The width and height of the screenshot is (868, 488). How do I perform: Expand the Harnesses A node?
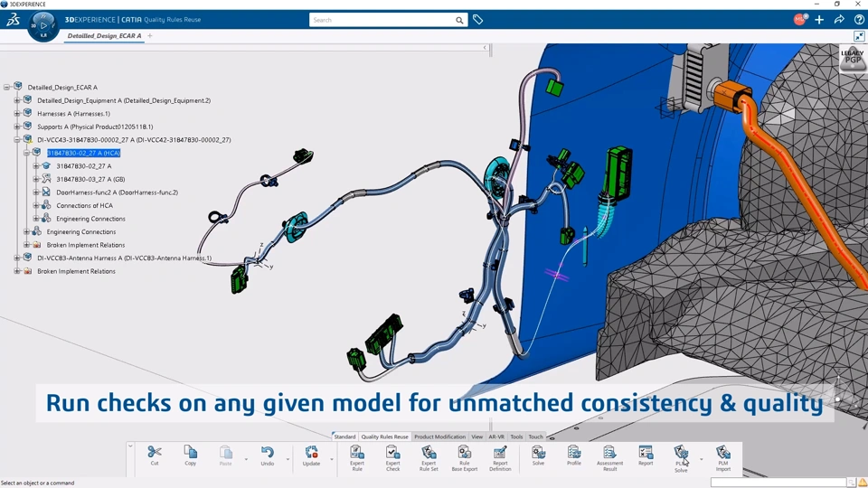tap(16, 114)
